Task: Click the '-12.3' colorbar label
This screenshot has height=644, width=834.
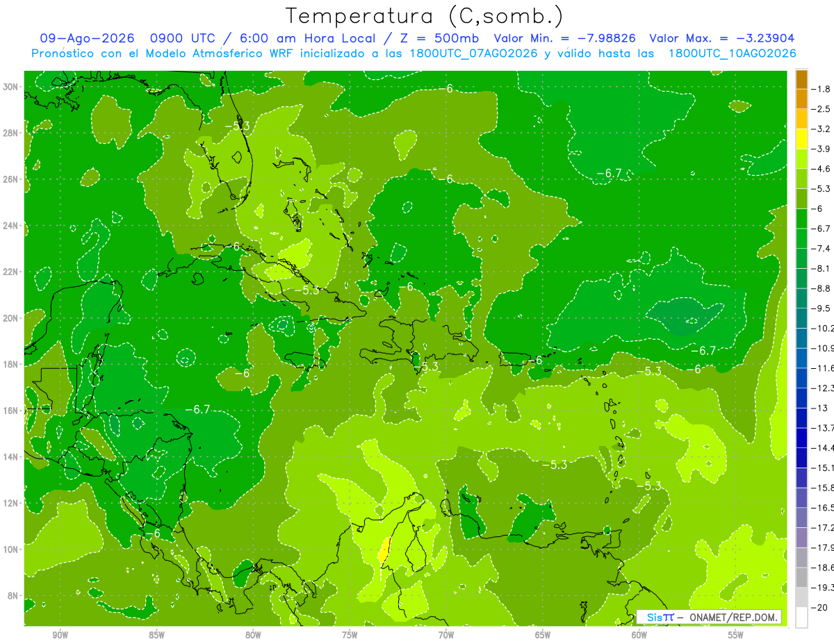Action: 823,388
